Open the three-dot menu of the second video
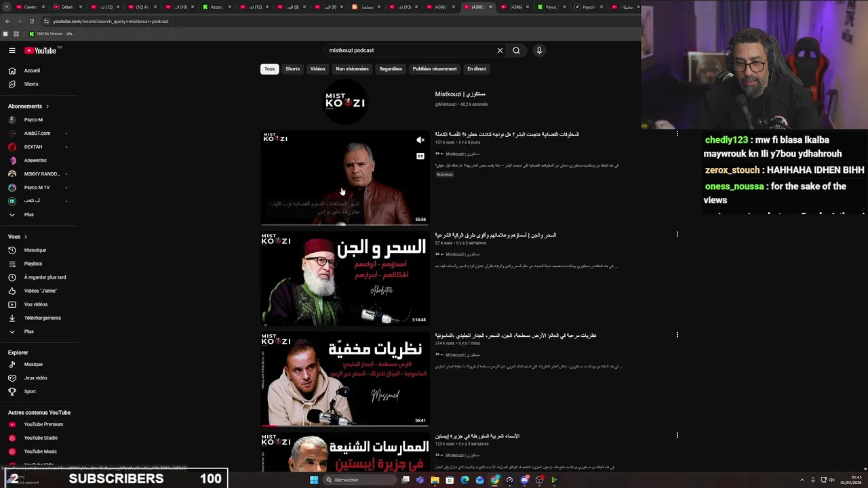The image size is (868, 488). [677, 235]
